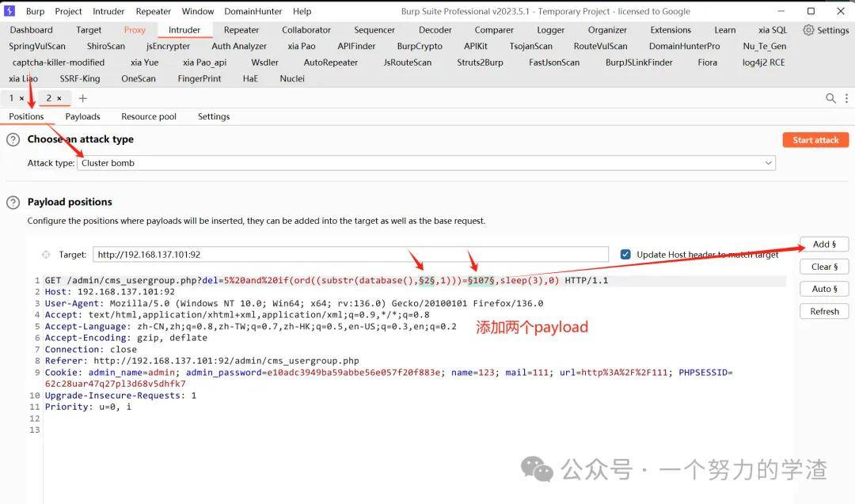Open help for Payload positions
The width and height of the screenshot is (855, 504).
[13, 202]
